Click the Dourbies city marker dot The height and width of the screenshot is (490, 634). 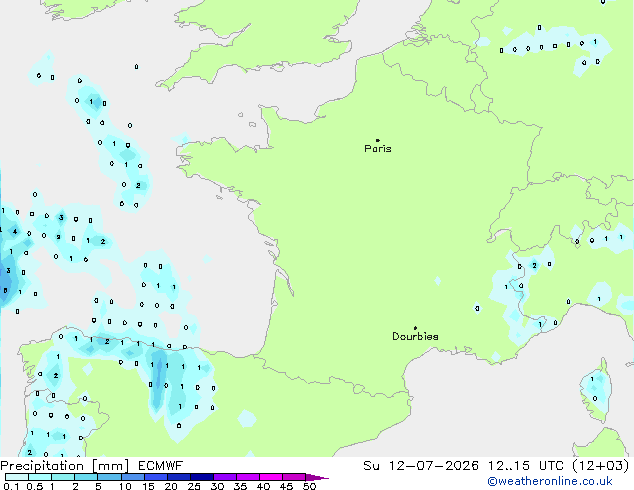pos(415,328)
